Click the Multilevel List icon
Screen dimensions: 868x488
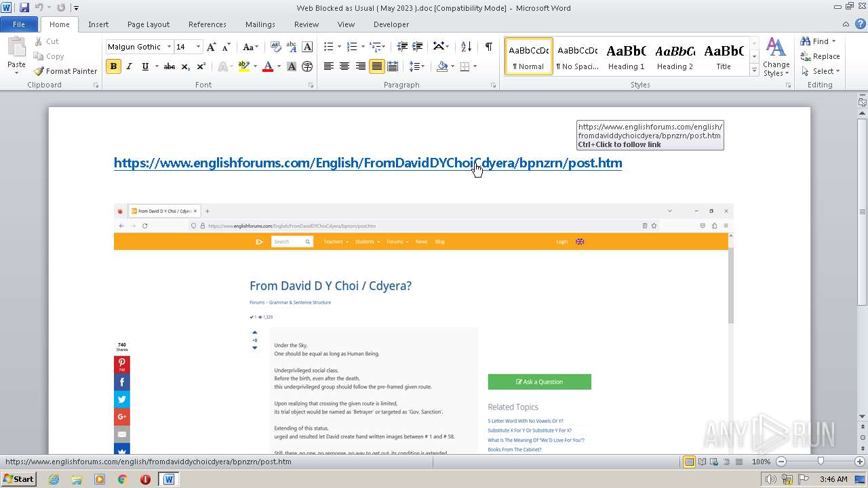[376, 47]
